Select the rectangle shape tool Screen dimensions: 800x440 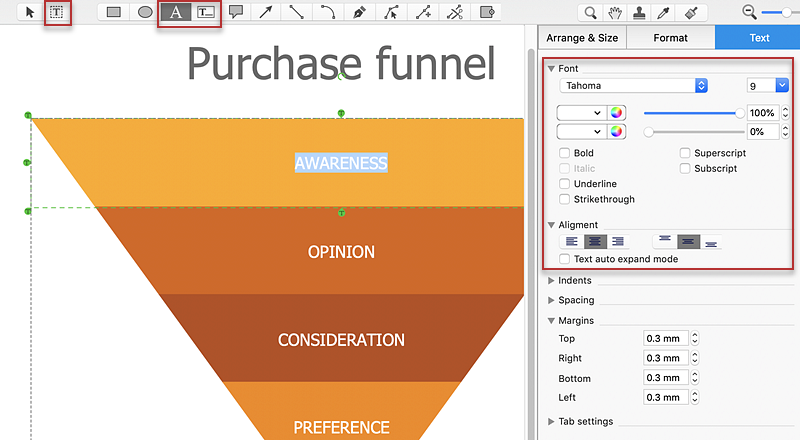(114, 12)
